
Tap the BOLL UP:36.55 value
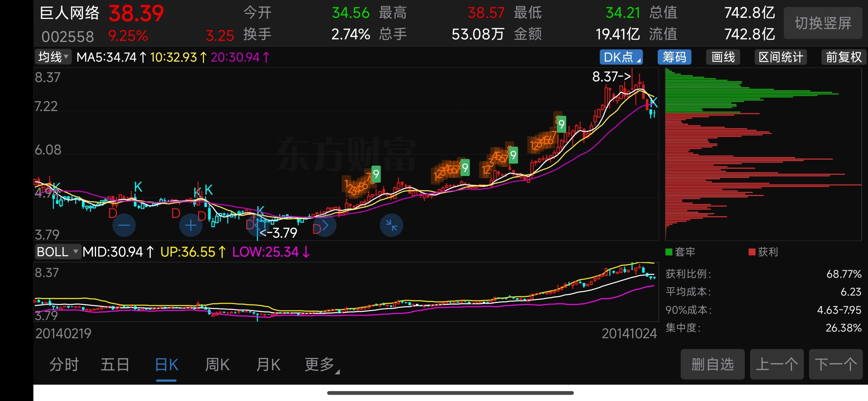pyautogui.click(x=193, y=252)
